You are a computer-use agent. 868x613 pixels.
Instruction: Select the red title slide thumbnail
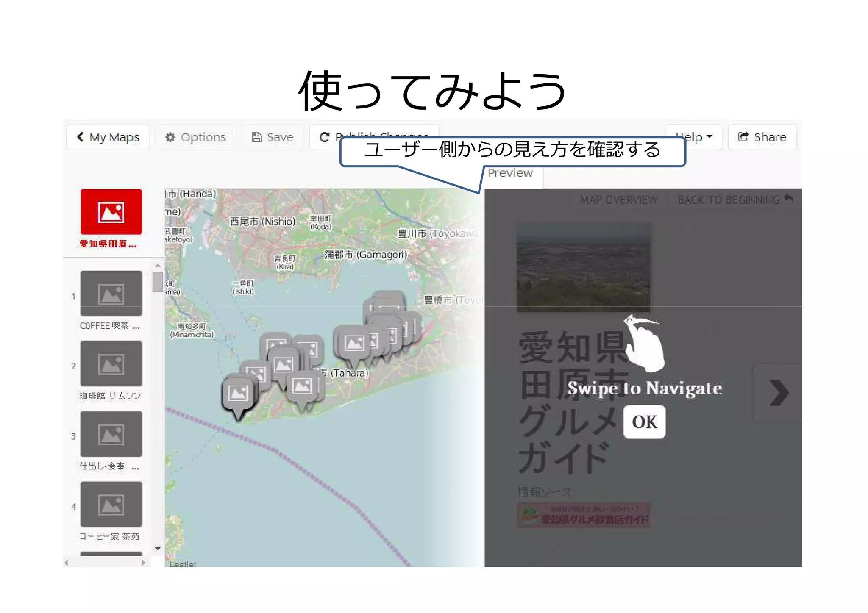click(111, 212)
